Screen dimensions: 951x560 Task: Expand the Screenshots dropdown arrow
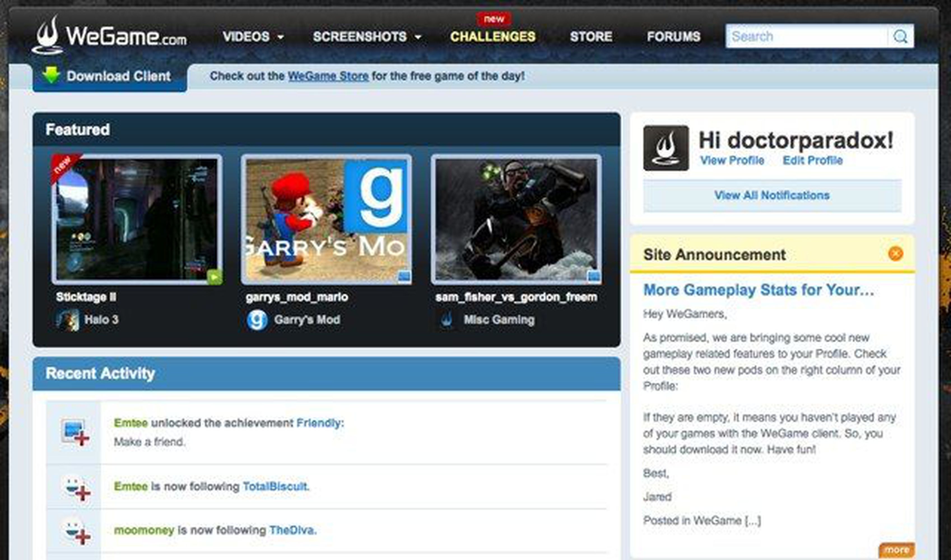pyautogui.click(x=418, y=37)
